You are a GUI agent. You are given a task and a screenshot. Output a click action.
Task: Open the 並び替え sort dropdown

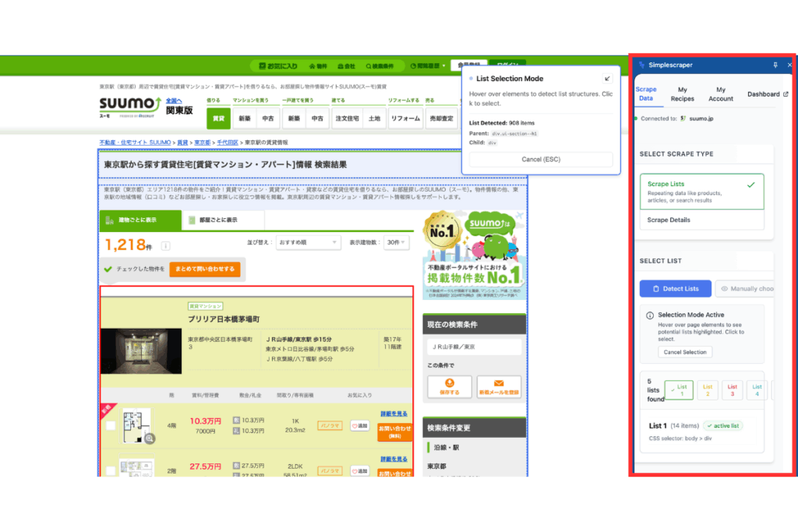(308, 242)
